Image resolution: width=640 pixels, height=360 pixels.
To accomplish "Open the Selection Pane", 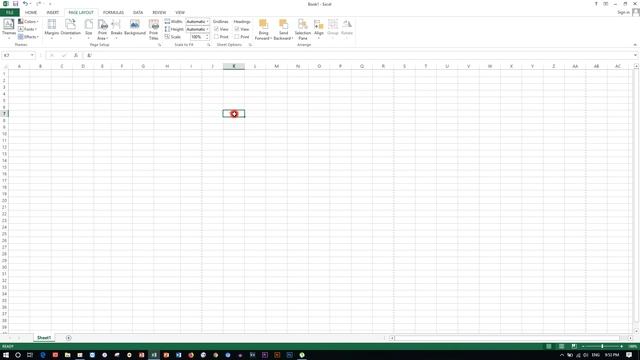I will pos(302,29).
